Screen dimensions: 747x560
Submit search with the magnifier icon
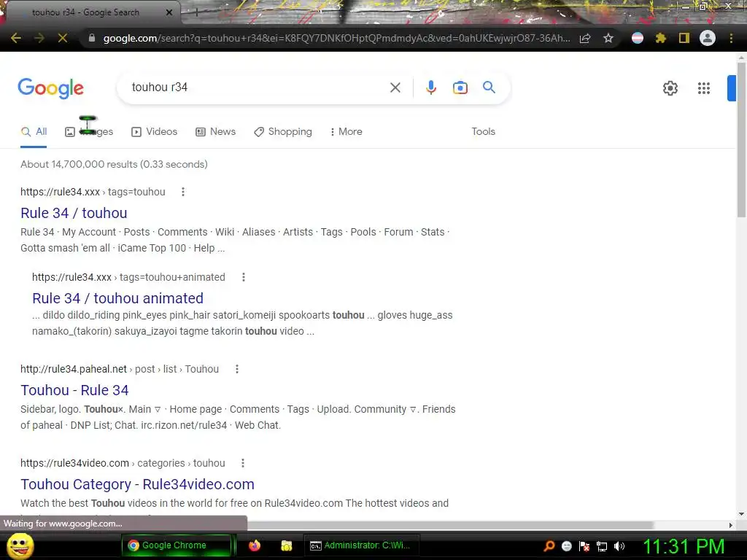click(489, 87)
